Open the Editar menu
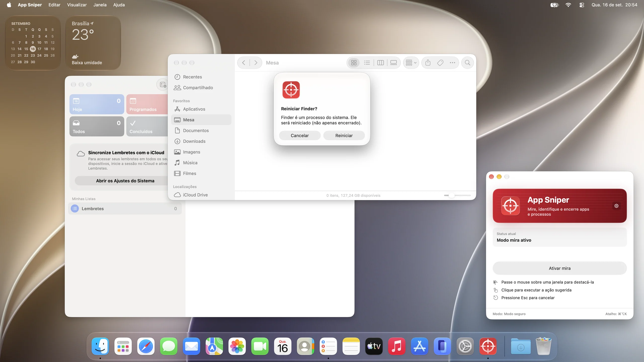 [54, 5]
